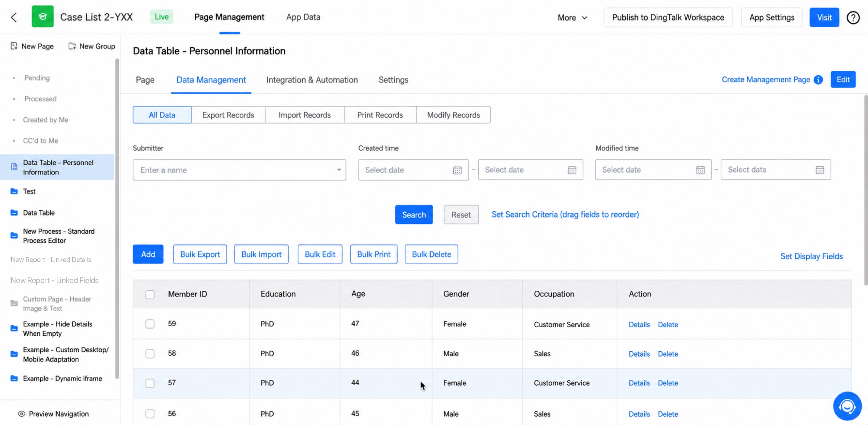Check the row for Member ID 59

(x=150, y=324)
